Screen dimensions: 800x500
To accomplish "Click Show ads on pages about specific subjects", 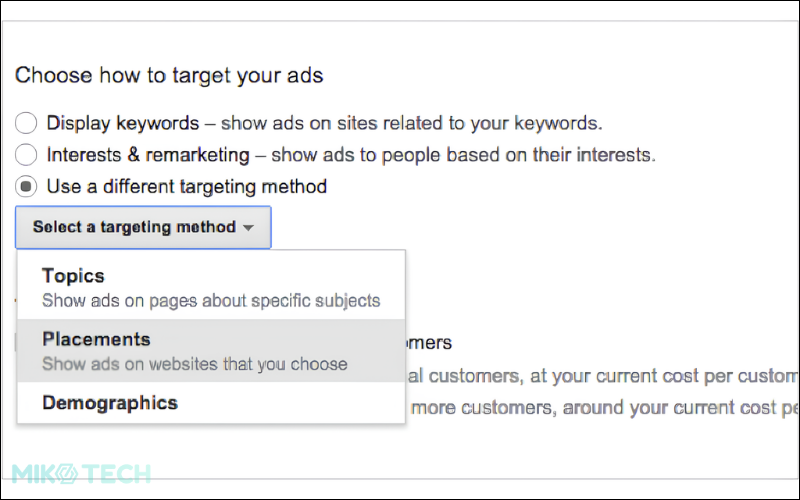I will coord(211,301).
